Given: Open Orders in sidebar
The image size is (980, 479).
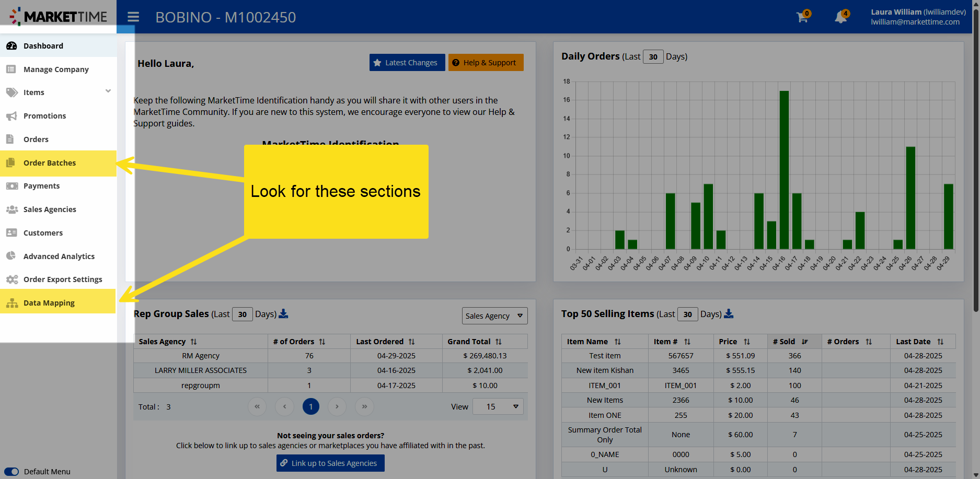Looking at the screenshot, I should (x=36, y=139).
